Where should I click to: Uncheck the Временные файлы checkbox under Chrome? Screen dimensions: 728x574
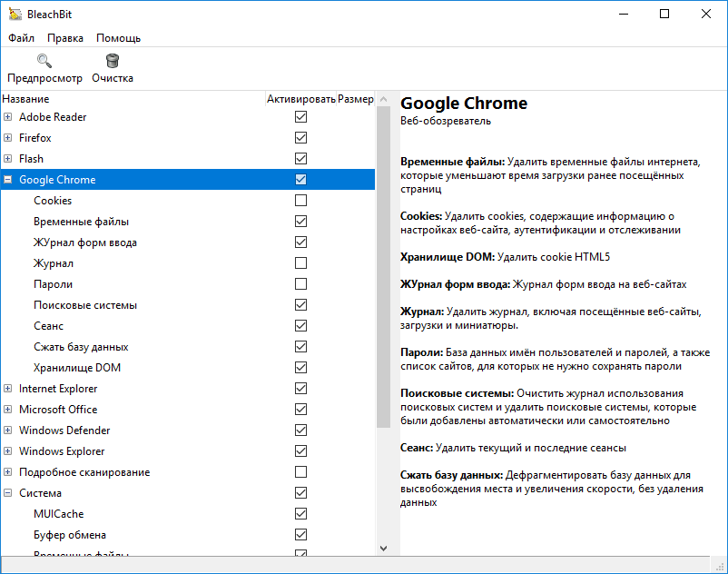tap(300, 222)
